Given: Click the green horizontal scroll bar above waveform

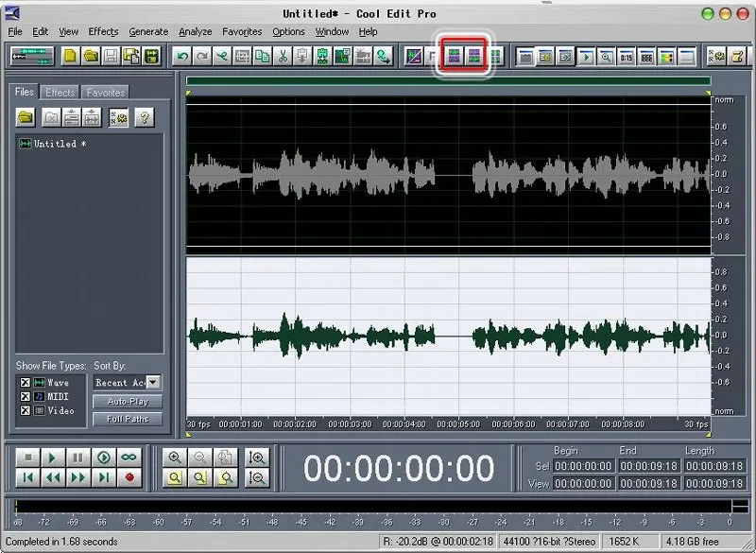Looking at the screenshot, I should pyautogui.click(x=448, y=81).
